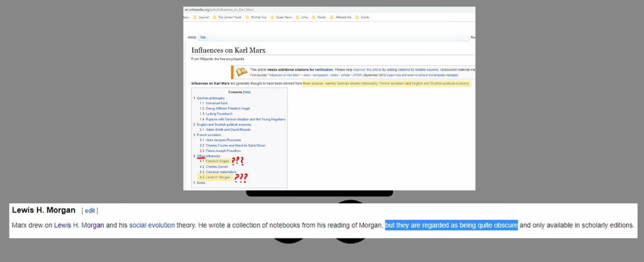Viewport: 644px width, 262px height.
Task: Open the social evolution link
Action: click(x=152, y=225)
